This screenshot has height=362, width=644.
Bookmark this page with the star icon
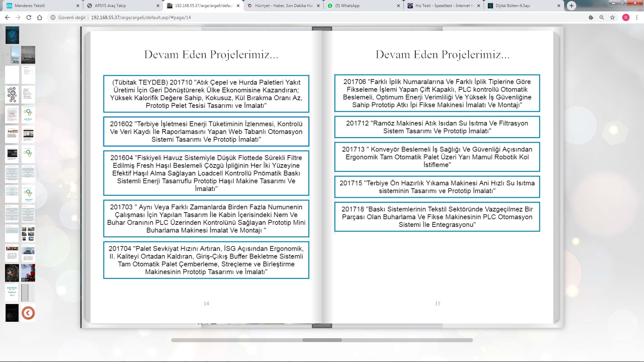tap(612, 17)
